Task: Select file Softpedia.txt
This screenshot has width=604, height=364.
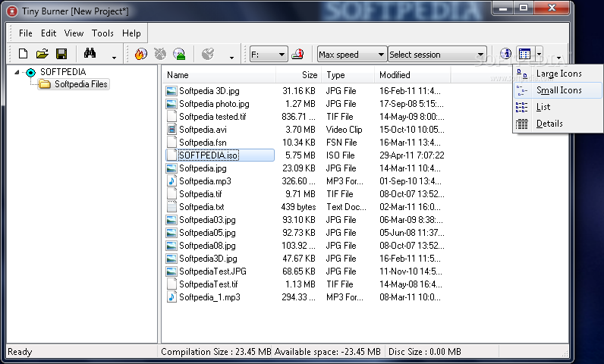Action: (202, 207)
